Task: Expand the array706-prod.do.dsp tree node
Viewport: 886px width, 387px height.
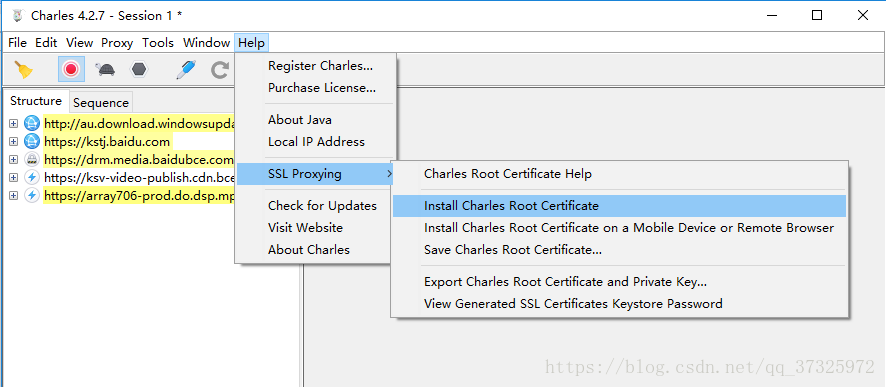Action: click(x=14, y=195)
